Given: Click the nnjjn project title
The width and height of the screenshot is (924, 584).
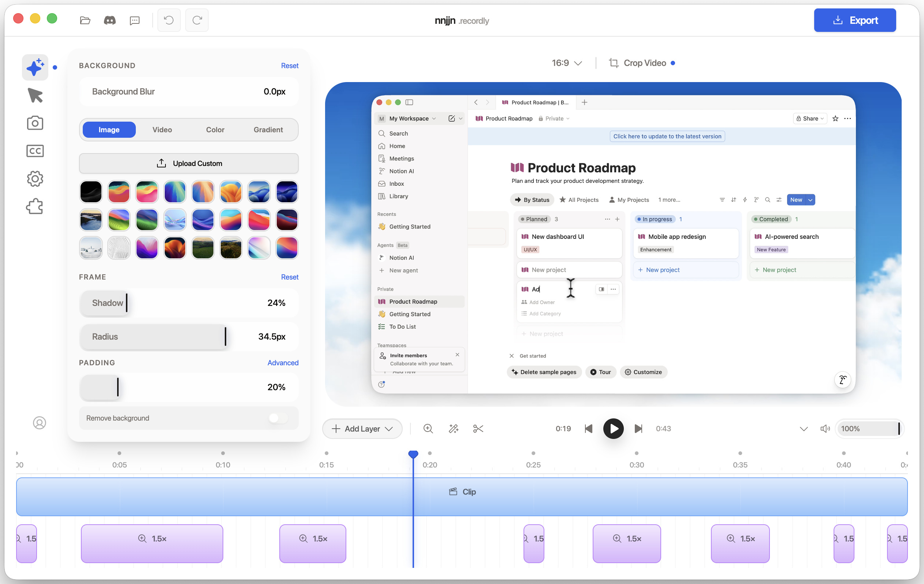Looking at the screenshot, I should pyautogui.click(x=445, y=21).
